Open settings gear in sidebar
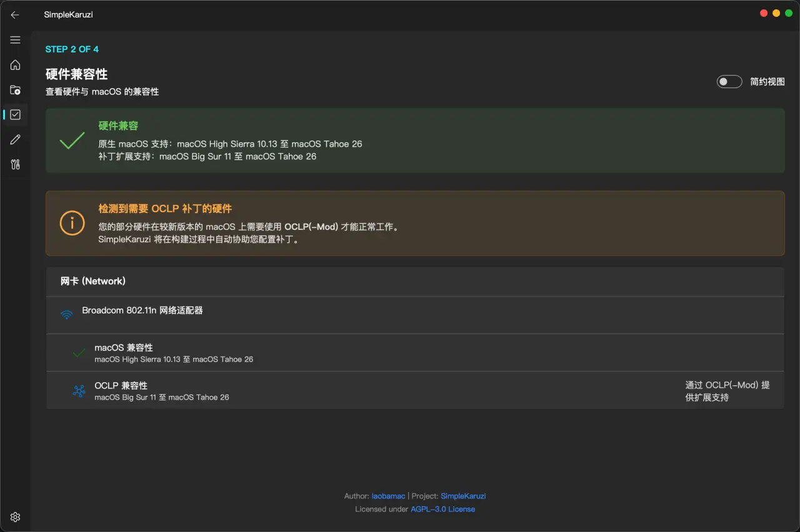The height and width of the screenshot is (532, 800). tap(15, 517)
